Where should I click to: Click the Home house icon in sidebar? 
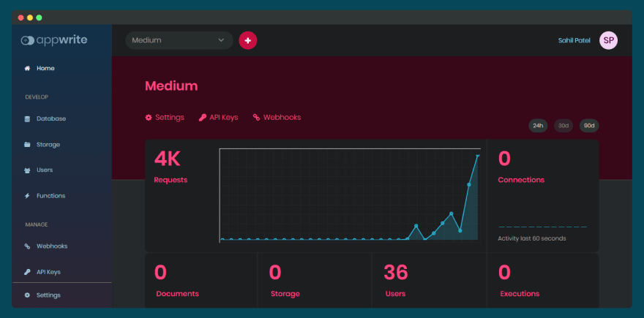(27, 69)
